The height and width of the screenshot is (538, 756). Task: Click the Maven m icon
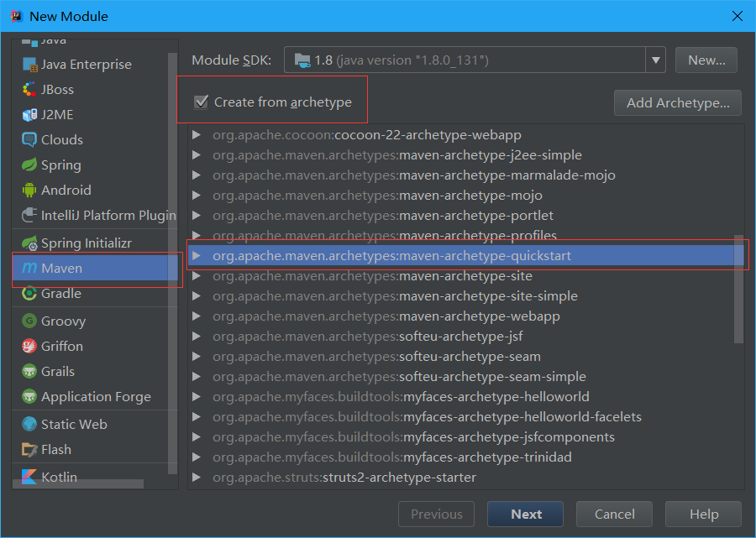pos(29,268)
